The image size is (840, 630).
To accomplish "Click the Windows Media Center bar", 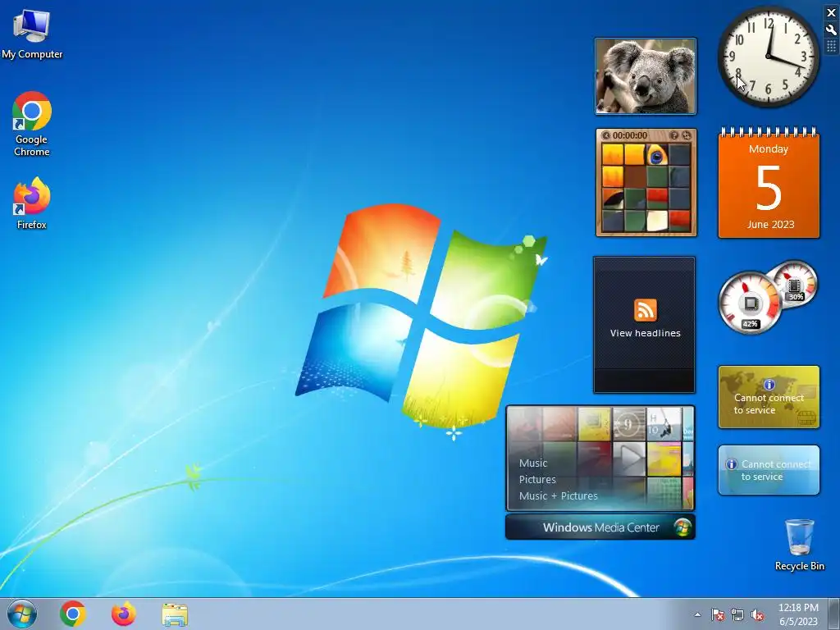I will tap(600, 527).
